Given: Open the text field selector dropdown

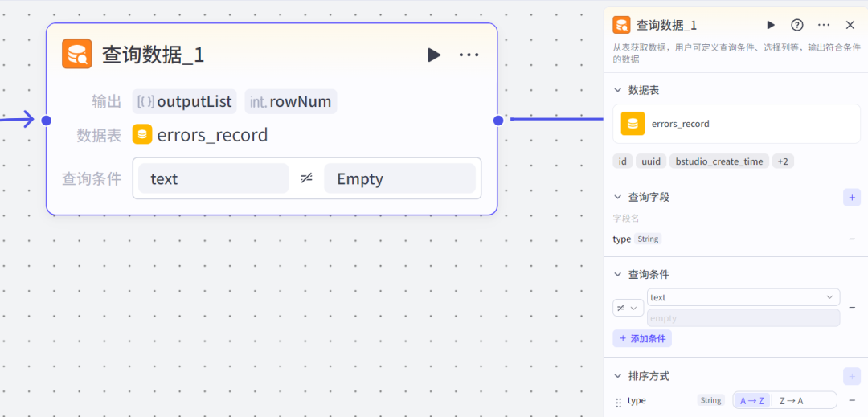Looking at the screenshot, I should point(743,297).
